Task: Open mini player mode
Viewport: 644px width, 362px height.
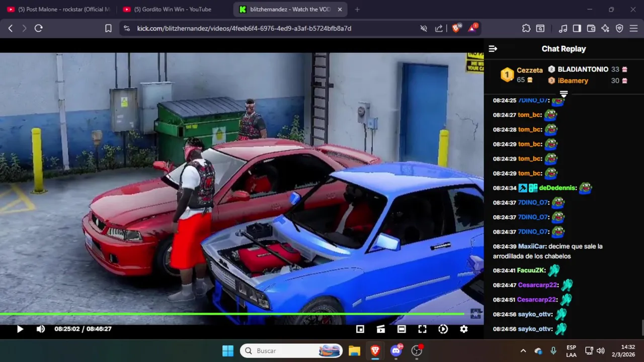Action: pos(360,329)
